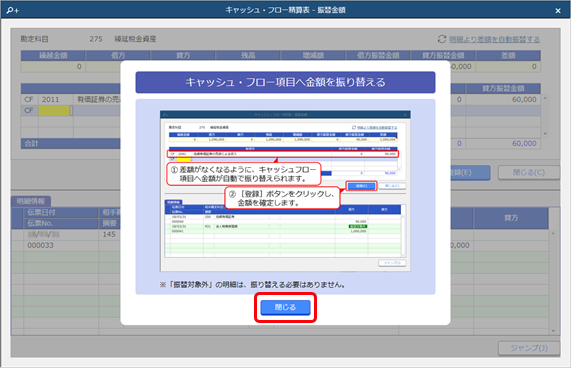Click the 増減額 column header

(313, 55)
